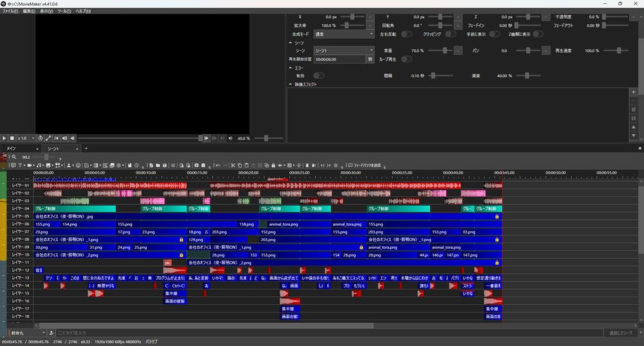Screen dimensions: 644x346
Task: Open the X position keyframe dropdown button
Action: pyautogui.click(x=370, y=17)
